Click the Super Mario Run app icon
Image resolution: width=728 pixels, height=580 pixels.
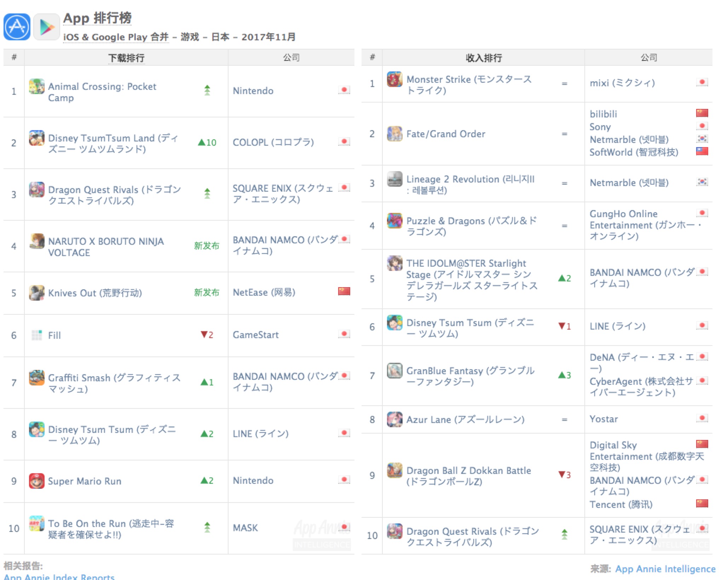(37, 481)
